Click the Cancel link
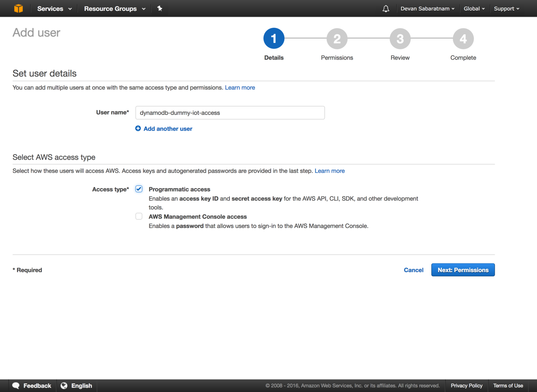This screenshot has width=537, height=392. click(413, 270)
